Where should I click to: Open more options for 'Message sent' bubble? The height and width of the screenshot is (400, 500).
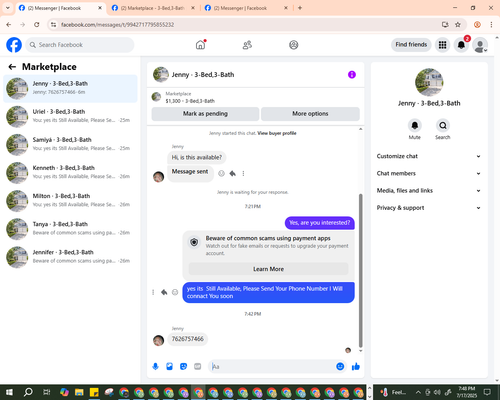(x=243, y=173)
